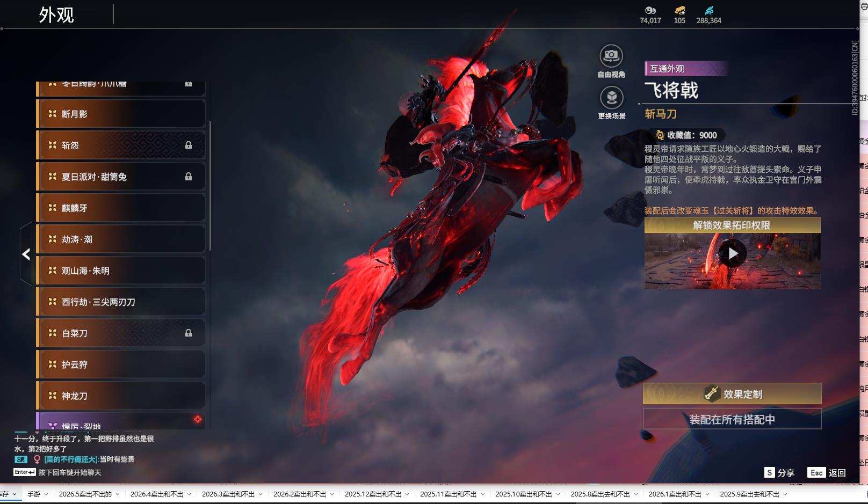Image resolution: width=868 pixels, height=504 pixels.
Task: Click the Esc 返回 back button
Action: [827, 472]
